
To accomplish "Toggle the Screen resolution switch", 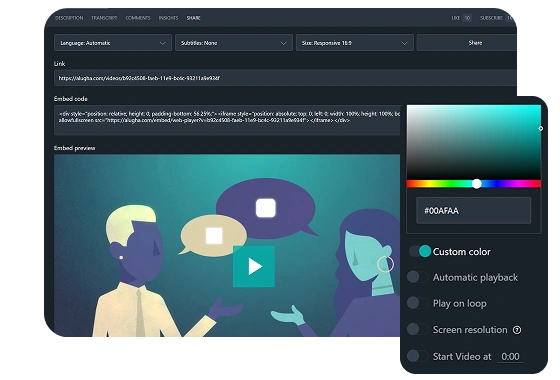I will (x=418, y=329).
